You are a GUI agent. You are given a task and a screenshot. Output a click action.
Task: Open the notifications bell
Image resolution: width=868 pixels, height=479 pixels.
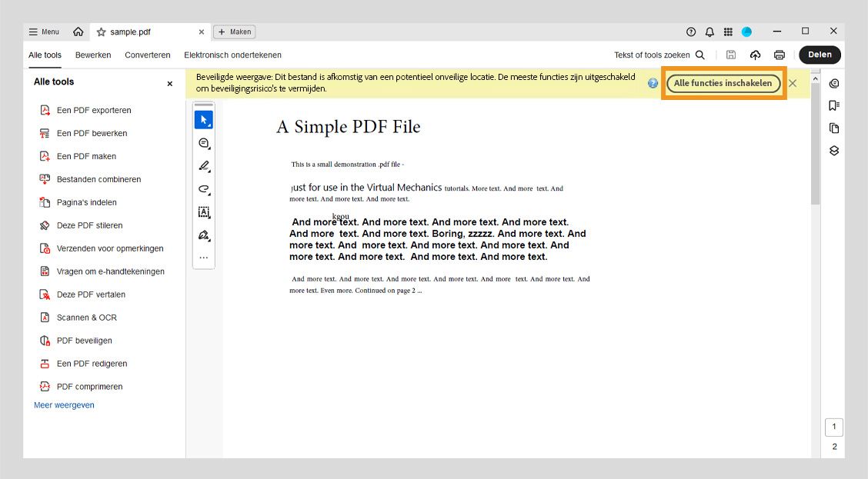pyautogui.click(x=709, y=32)
